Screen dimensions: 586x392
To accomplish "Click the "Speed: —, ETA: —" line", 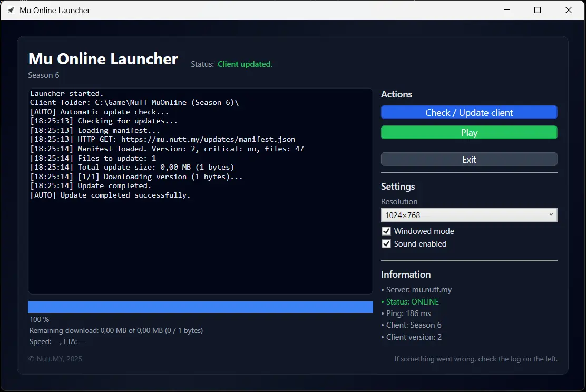I will click(58, 342).
